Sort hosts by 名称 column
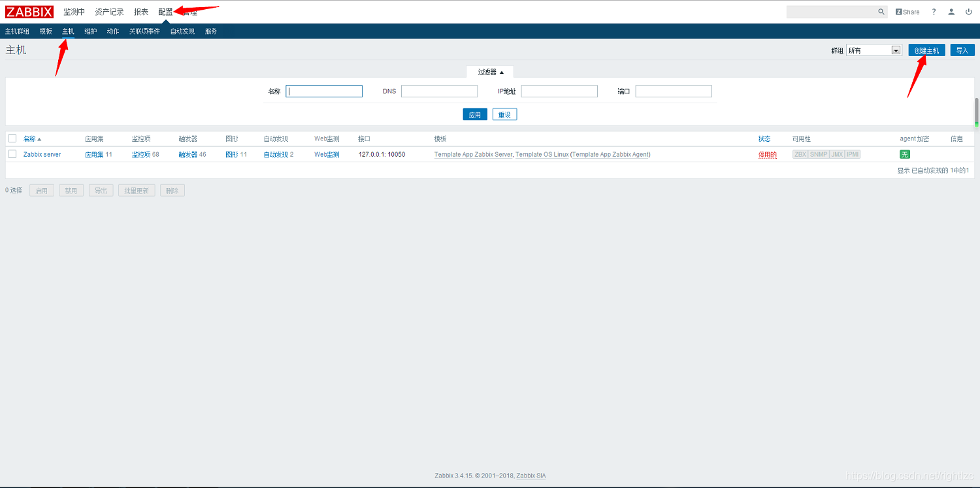The height and width of the screenshot is (488, 980). (x=32, y=139)
